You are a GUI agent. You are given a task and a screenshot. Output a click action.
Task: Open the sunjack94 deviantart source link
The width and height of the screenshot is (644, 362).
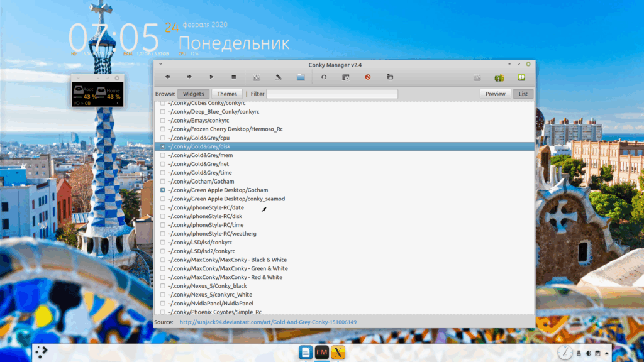point(268,322)
